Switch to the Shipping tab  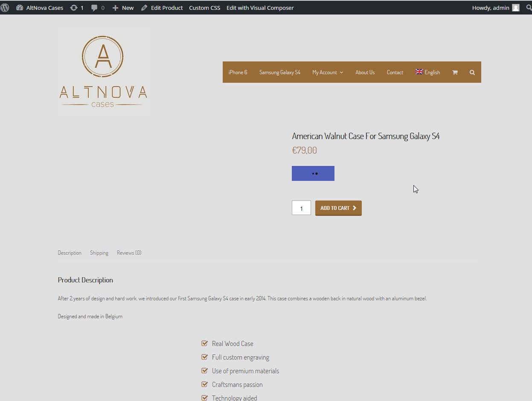point(99,253)
